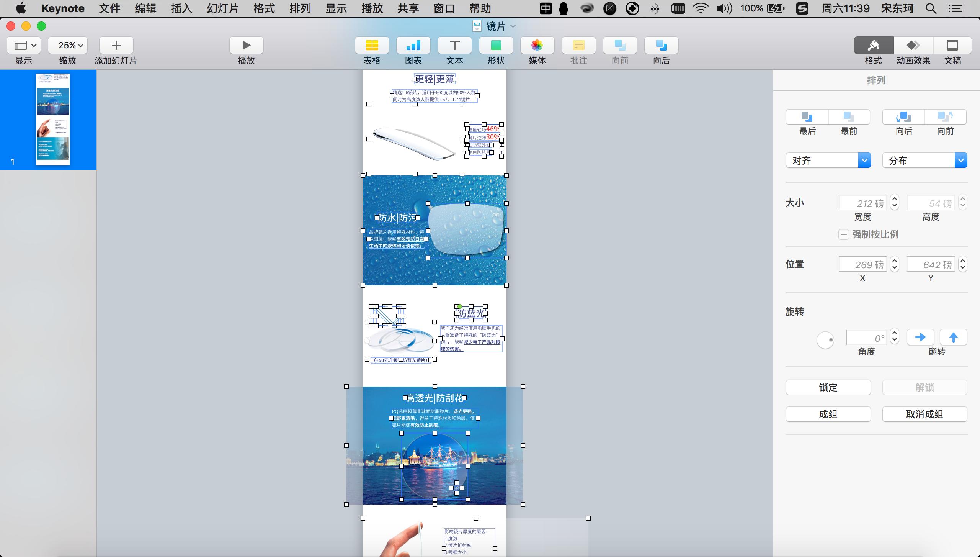Insert a chart via 图表 icon
Viewport: 980px width, 557px height.
coord(413,46)
